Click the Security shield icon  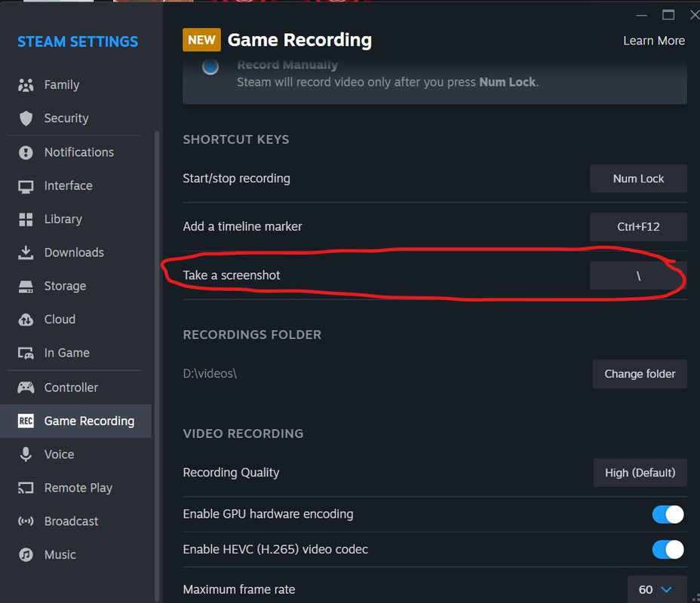pos(26,118)
